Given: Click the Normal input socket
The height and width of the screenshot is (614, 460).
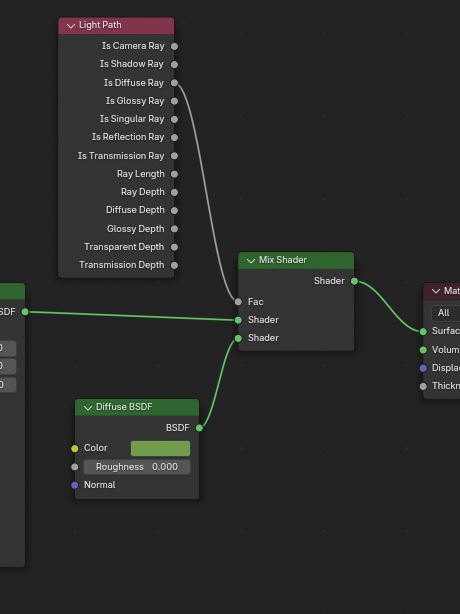Looking at the screenshot, I should click(x=75, y=485).
